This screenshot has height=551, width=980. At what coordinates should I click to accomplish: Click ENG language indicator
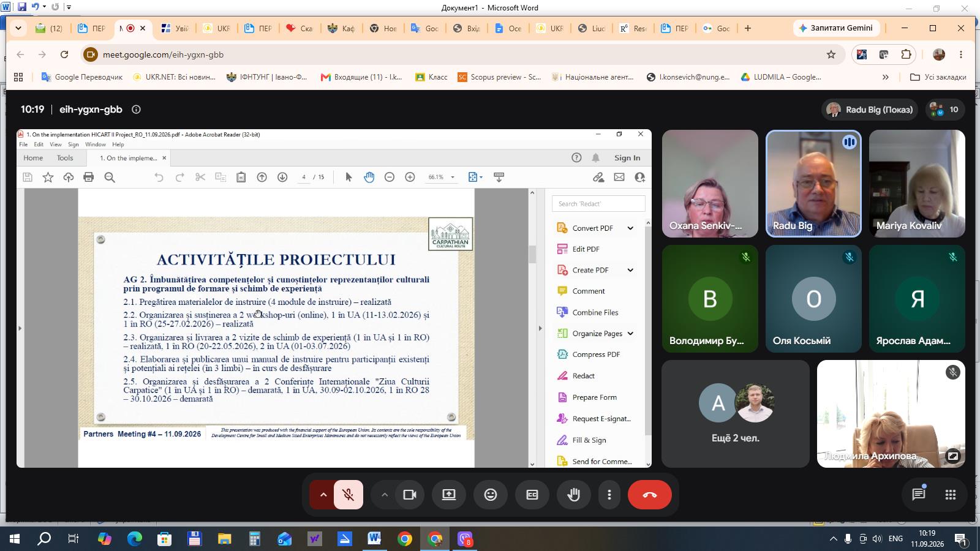click(895, 539)
